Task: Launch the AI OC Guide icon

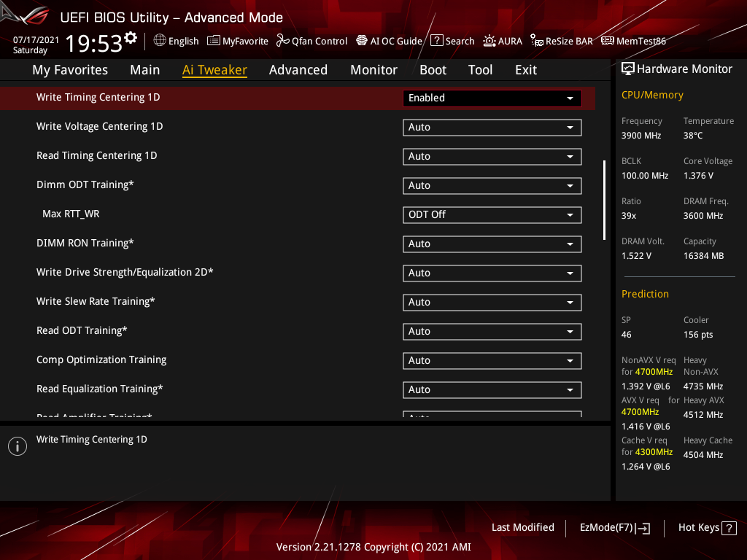Action: tap(362, 41)
